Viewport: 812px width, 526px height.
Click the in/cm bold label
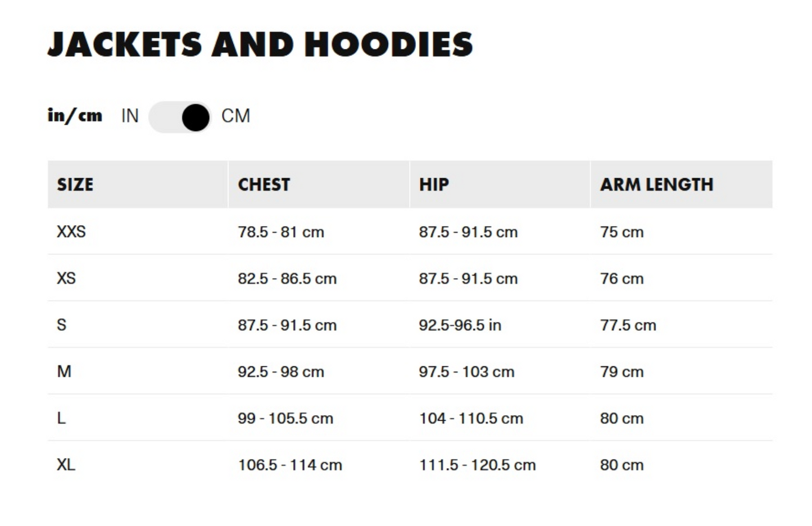(75, 116)
